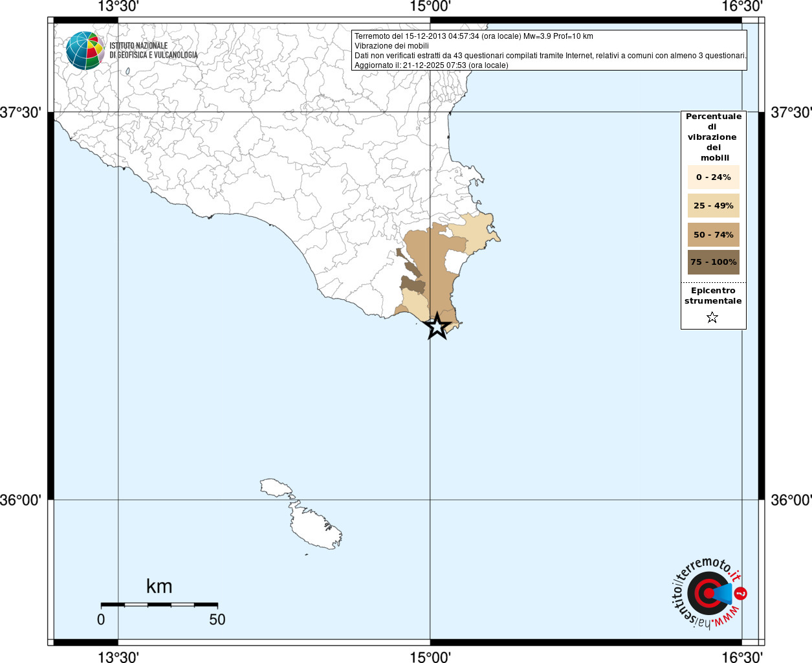Select the 50 - 74% legend swatch
The height and width of the screenshot is (663, 812).
713,234
